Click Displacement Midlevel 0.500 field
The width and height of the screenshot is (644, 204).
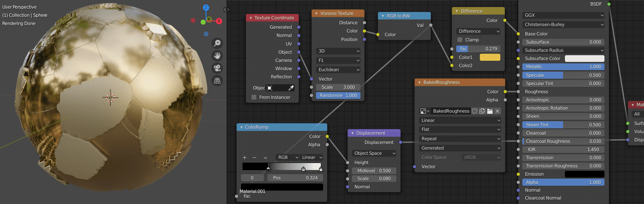coord(374,171)
